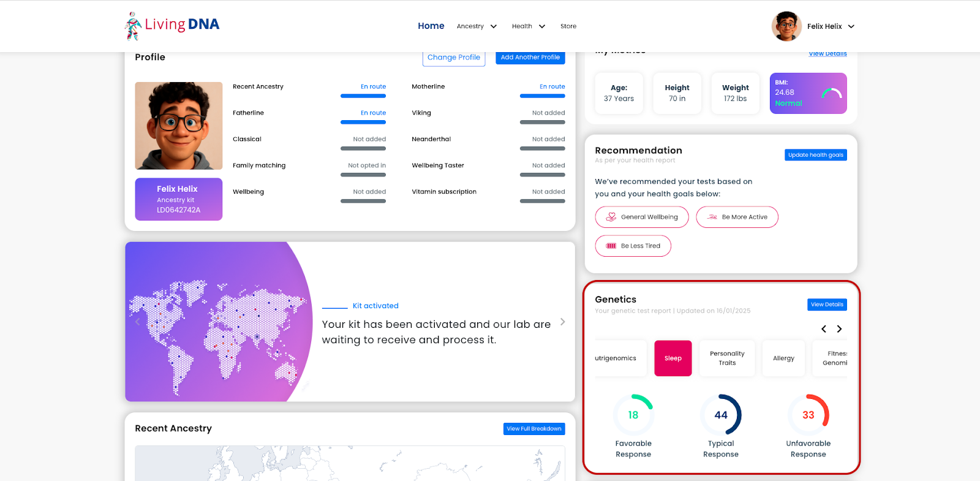
Task: Switch to the Nutrigenomics tab
Action: [x=620, y=358]
